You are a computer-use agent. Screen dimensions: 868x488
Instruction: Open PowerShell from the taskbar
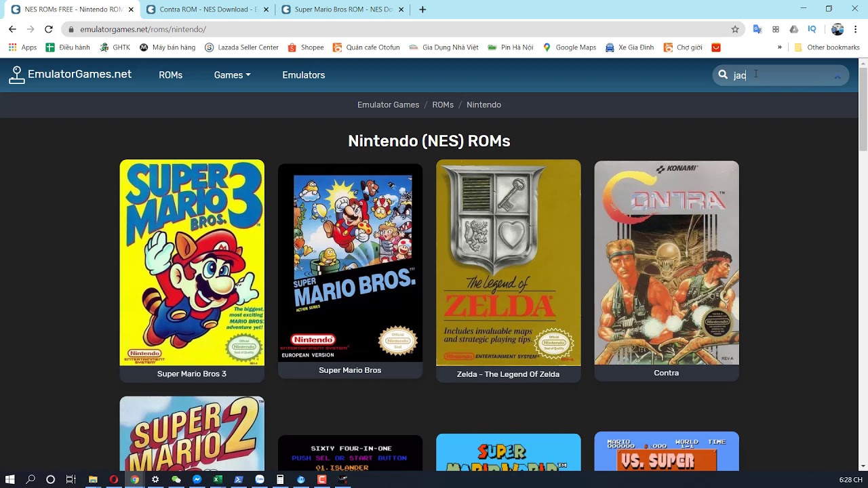coord(239,479)
